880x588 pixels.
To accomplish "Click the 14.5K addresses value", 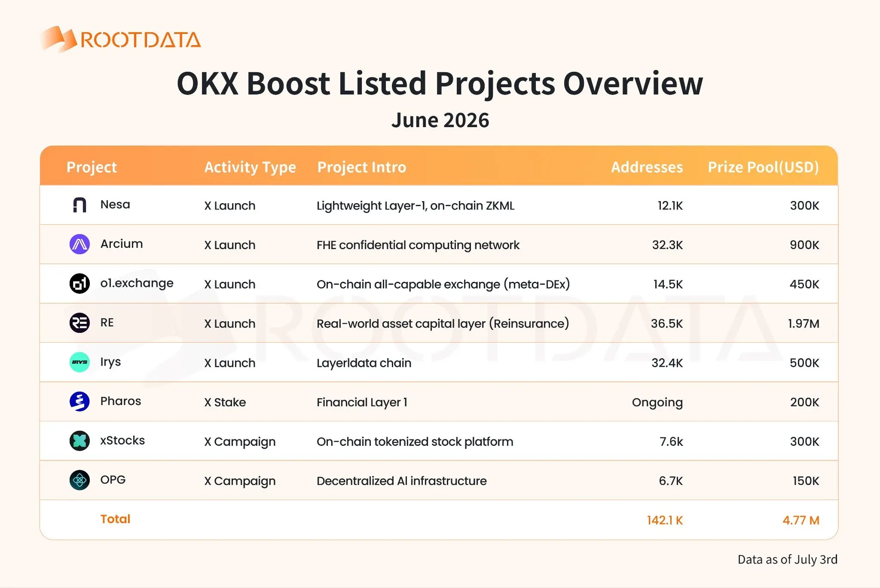I will pyautogui.click(x=668, y=284).
